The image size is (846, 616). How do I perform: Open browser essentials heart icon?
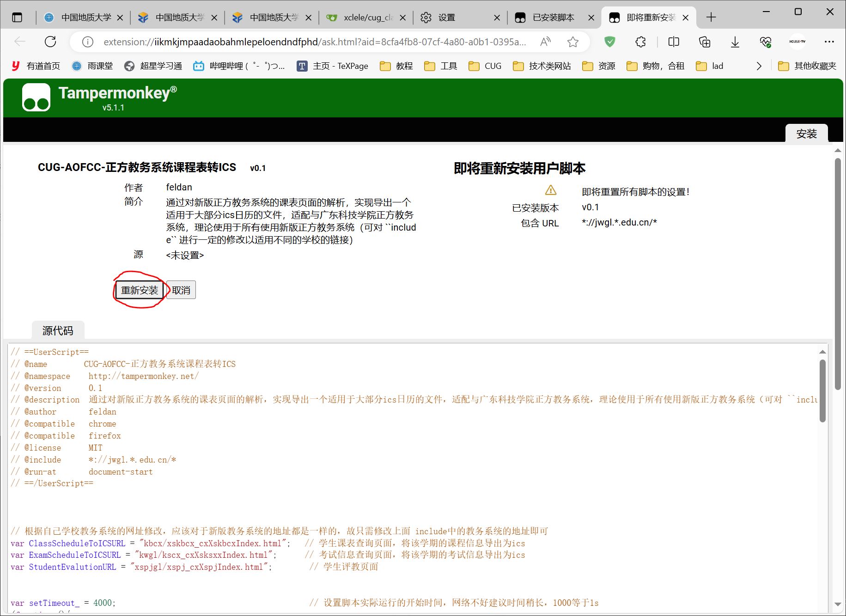[x=766, y=42]
